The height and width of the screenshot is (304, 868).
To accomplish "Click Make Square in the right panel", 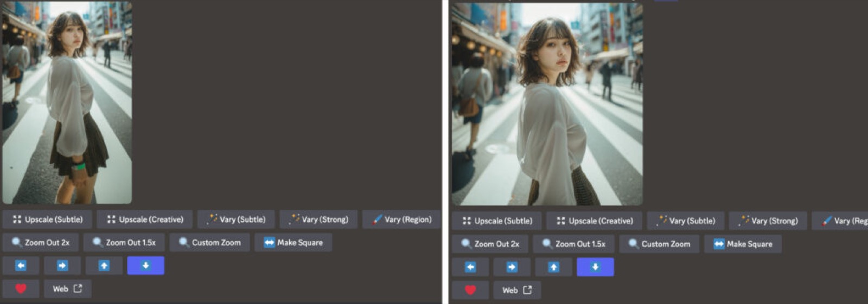I will (743, 244).
